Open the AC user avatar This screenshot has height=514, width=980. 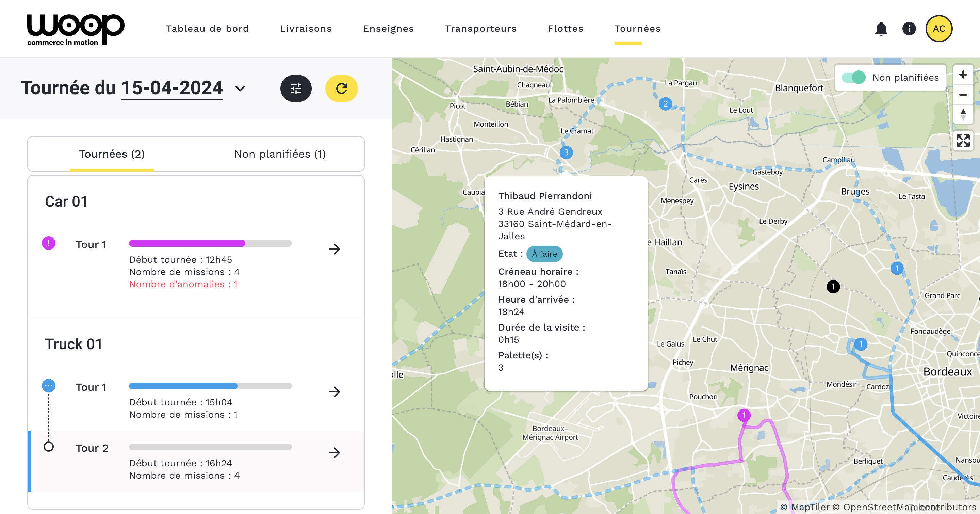[938, 29]
